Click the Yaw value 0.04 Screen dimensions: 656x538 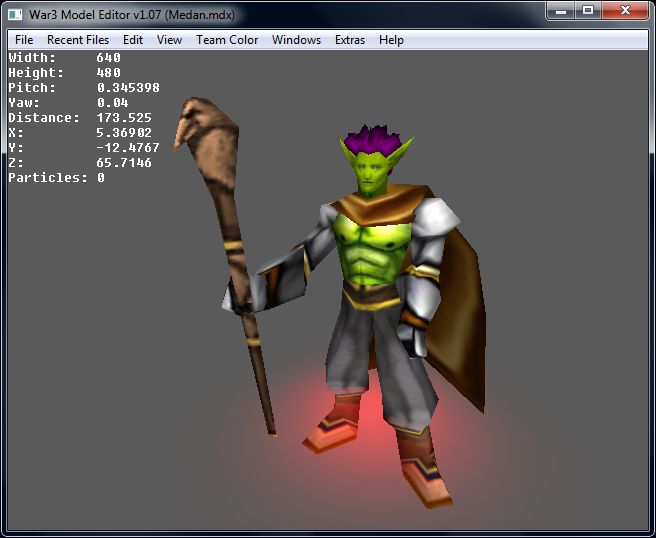tap(112, 103)
